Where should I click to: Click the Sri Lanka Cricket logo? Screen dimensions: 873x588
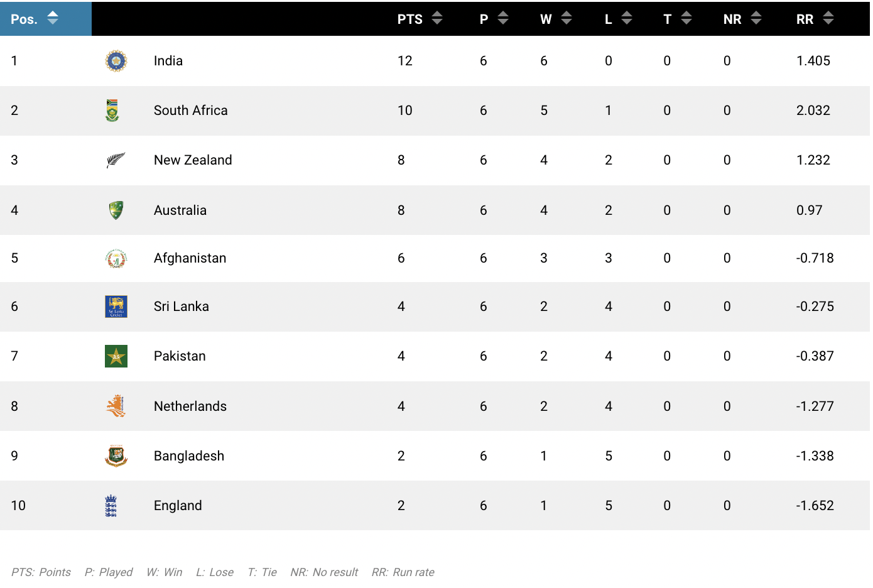coord(116,307)
